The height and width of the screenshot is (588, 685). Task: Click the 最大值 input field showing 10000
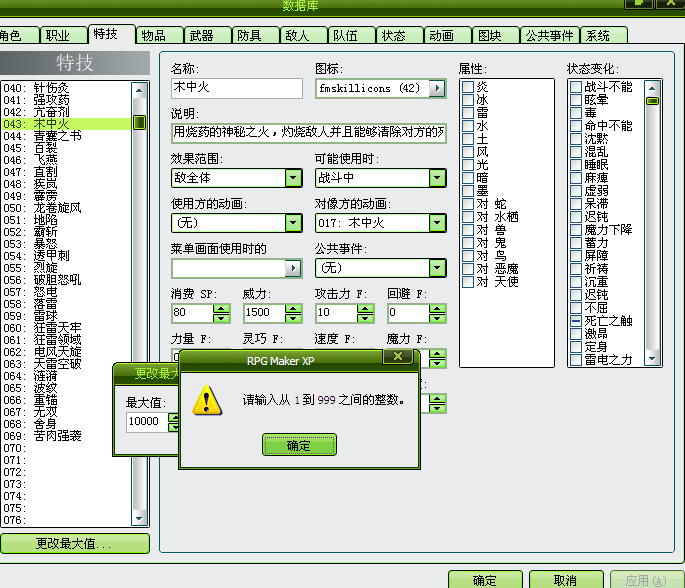[147, 422]
